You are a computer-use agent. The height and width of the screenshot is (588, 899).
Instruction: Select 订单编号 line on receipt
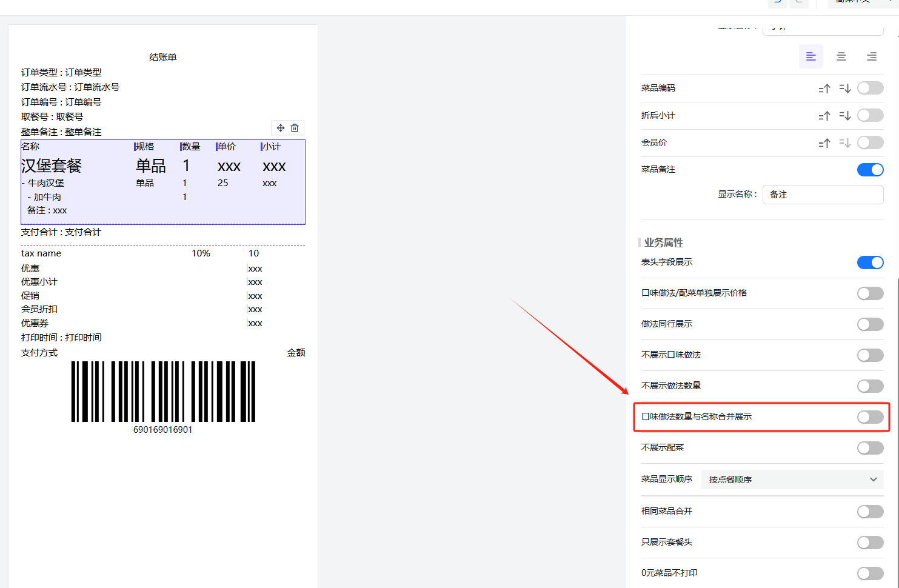tap(61, 102)
